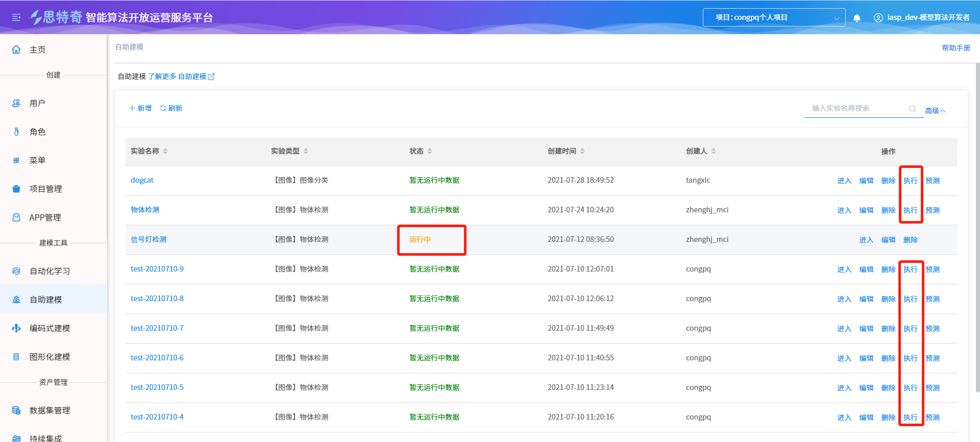Click the 用户 sidebar icon

point(16,103)
